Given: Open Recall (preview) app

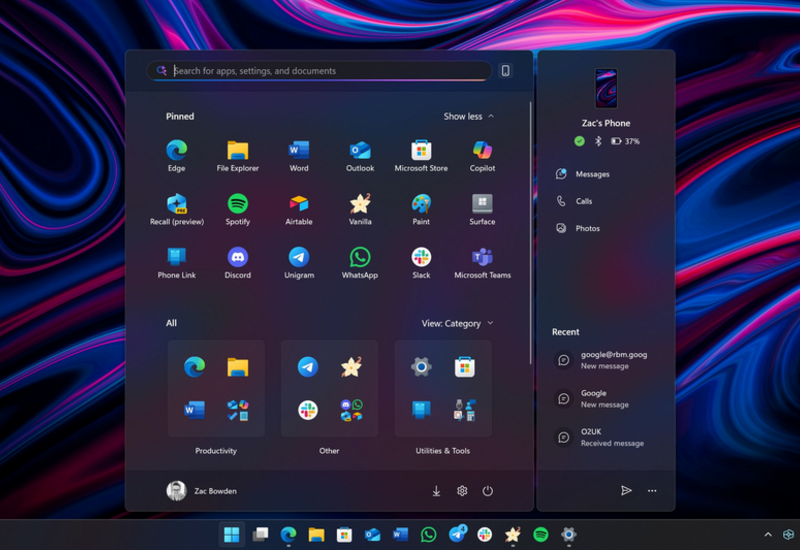Looking at the screenshot, I should (177, 209).
